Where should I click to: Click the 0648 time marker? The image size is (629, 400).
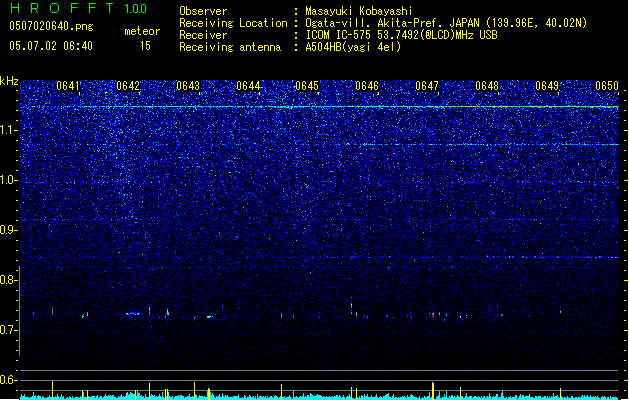click(x=487, y=86)
